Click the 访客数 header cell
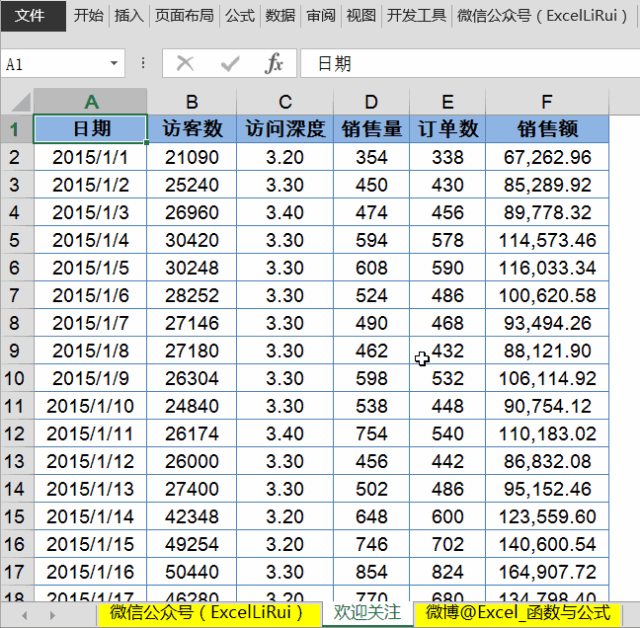Viewport: 640px width, 628px height. (x=192, y=129)
